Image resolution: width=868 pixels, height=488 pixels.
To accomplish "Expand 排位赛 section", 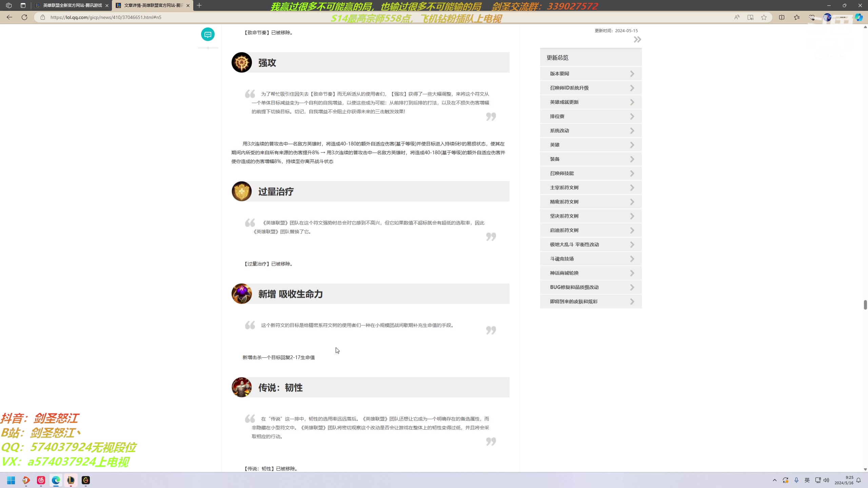I will tap(591, 116).
